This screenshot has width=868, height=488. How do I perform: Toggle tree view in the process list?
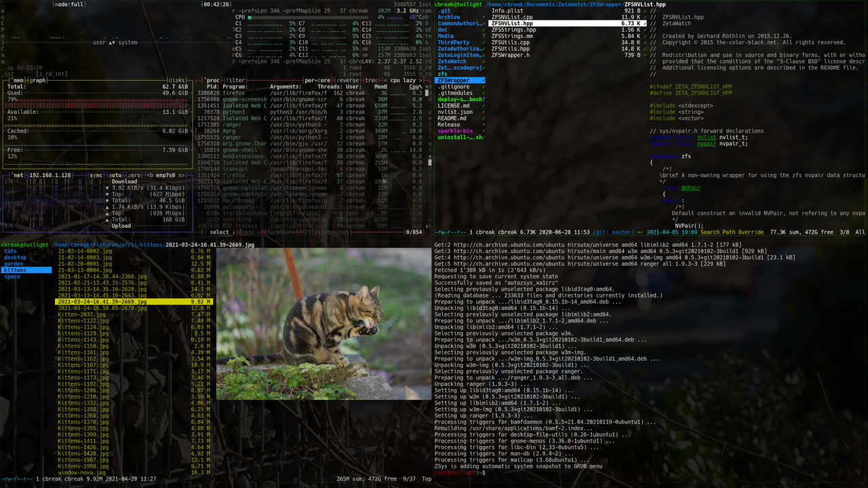pos(372,80)
